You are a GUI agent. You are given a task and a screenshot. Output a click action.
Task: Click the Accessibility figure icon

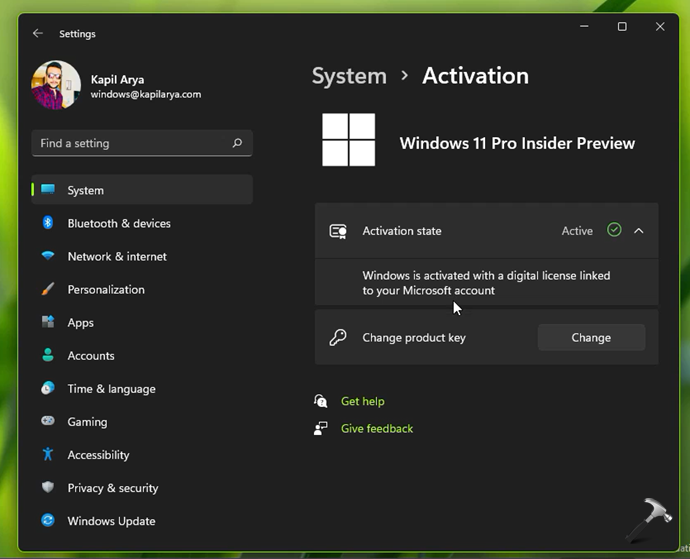point(48,455)
